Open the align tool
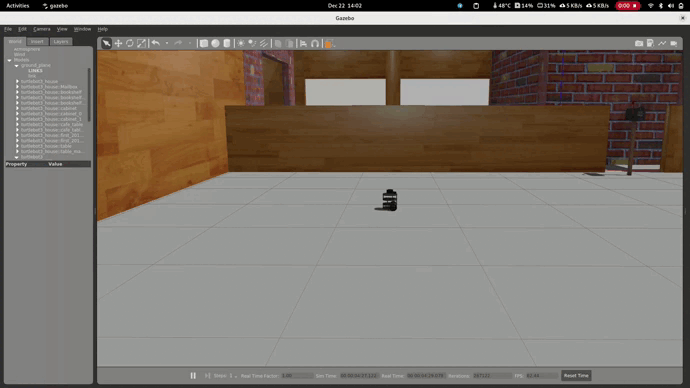The image size is (690, 388). 303,43
